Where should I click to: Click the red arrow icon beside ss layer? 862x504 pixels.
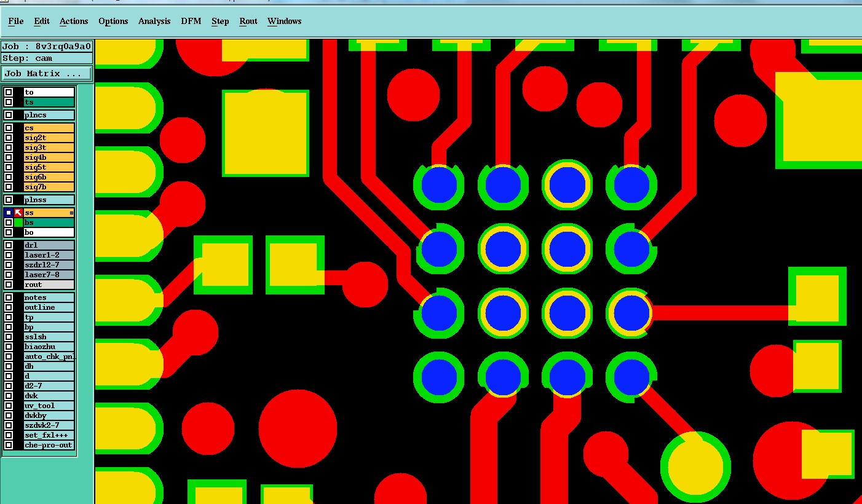point(18,213)
